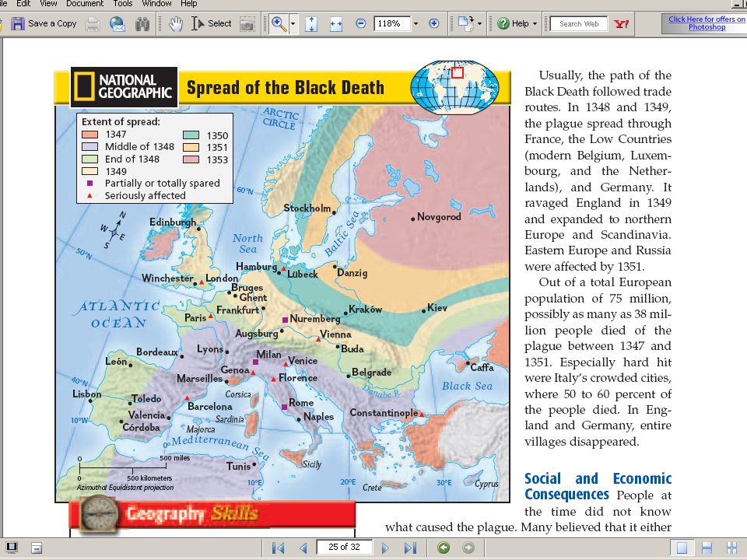This screenshot has height=560, width=747.
Task: Go to Last Page in navigation bar
Action: point(410,548)
